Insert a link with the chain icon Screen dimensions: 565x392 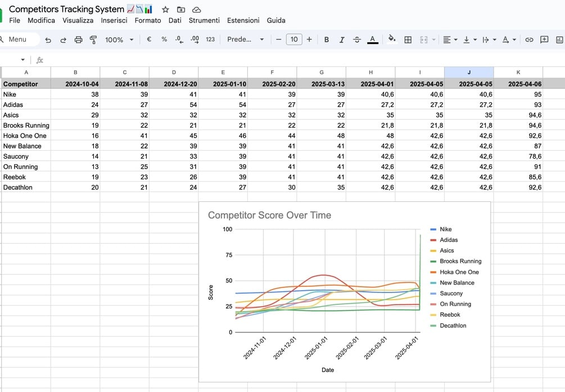529,40
